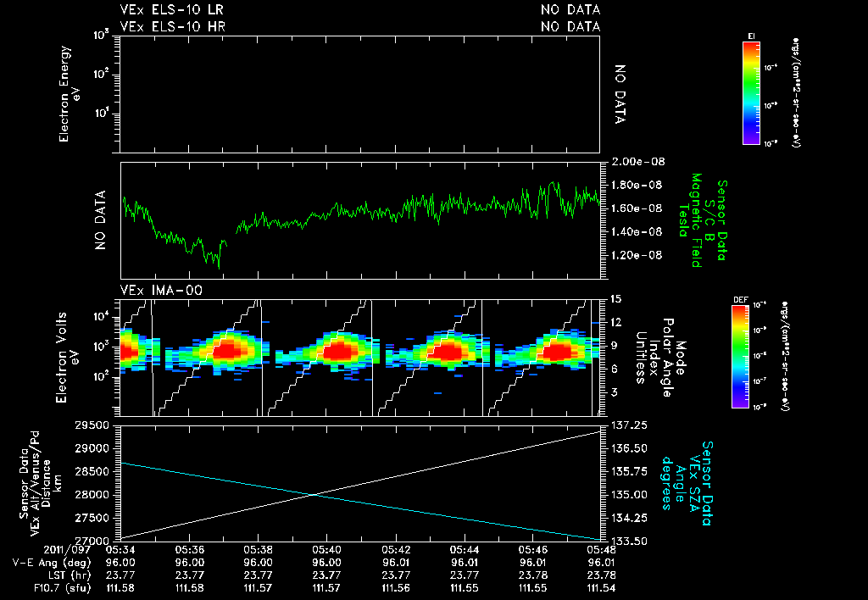The width and height of the screenshot is (868, 600).
Task: Click the 05:40 time label
Action: pos(326,550)
